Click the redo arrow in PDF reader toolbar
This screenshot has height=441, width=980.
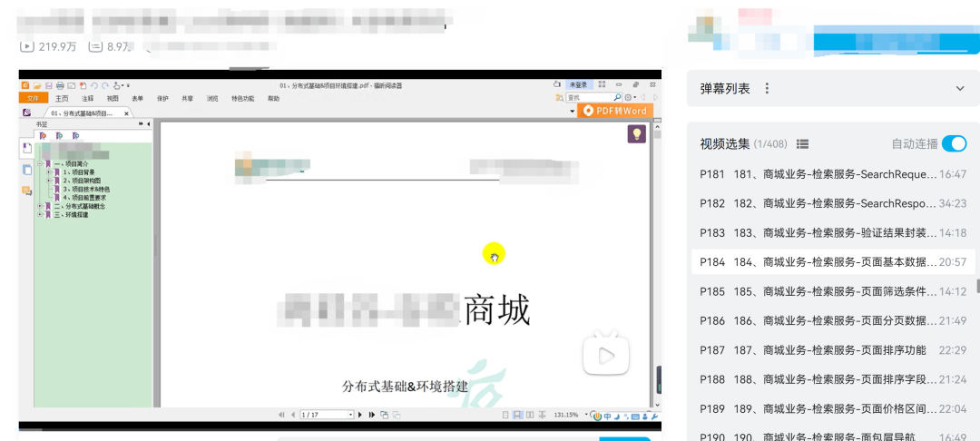coord(105,85)
